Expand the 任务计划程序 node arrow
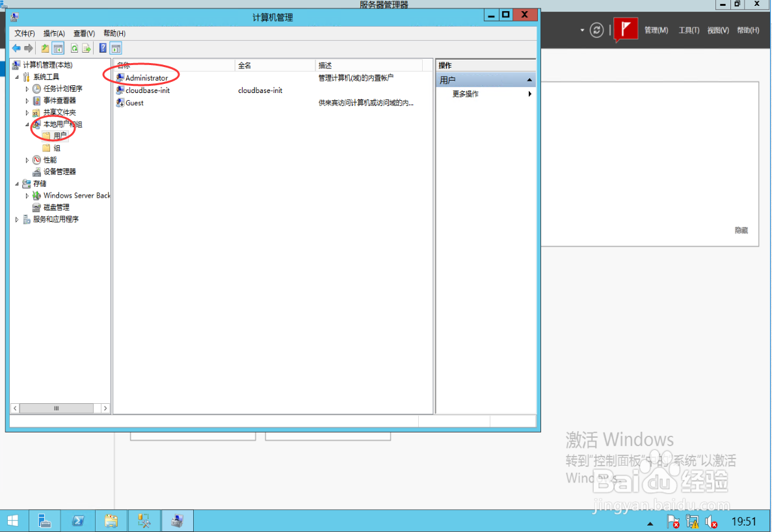Screen dimensions: 772x532 pyautogui.click(x=27, y=88)
